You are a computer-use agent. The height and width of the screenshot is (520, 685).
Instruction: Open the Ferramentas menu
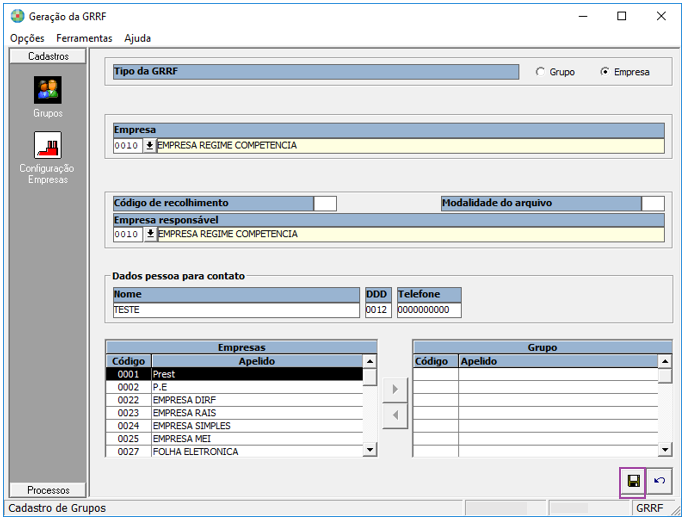84,38
